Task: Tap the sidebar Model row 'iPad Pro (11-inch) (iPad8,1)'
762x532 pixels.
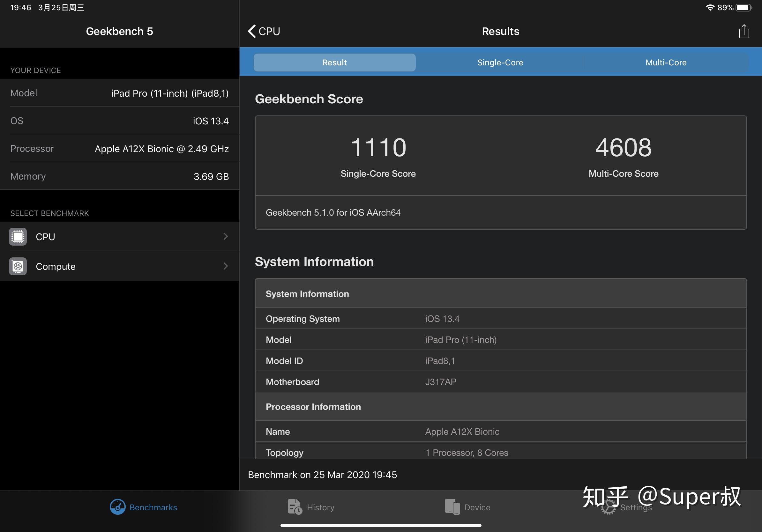Action: [119, 93]
